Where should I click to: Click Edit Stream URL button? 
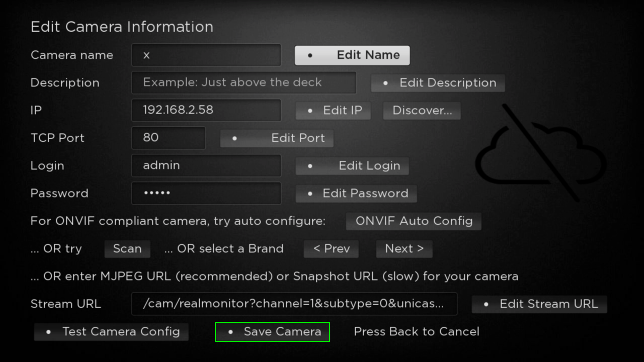(x=539, y=304)
